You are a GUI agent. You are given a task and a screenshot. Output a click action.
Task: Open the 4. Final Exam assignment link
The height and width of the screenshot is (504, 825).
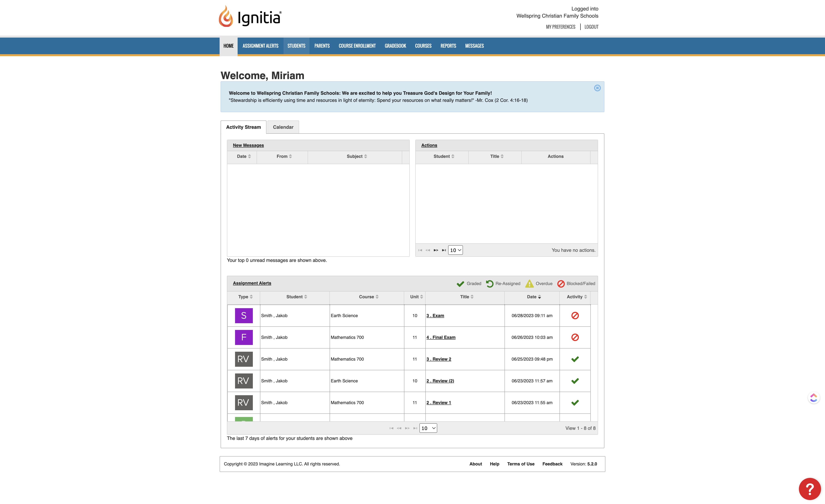[x=441, y=337]
